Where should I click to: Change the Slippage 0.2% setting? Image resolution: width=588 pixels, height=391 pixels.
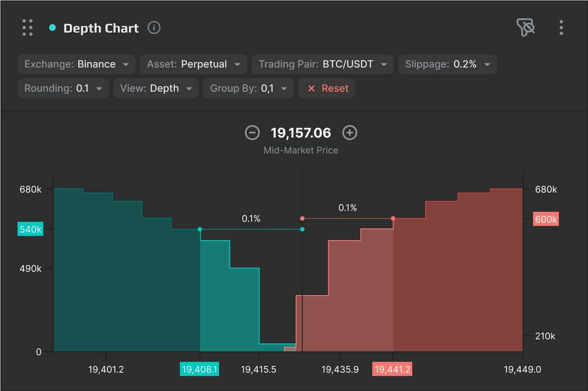[447, 64]
